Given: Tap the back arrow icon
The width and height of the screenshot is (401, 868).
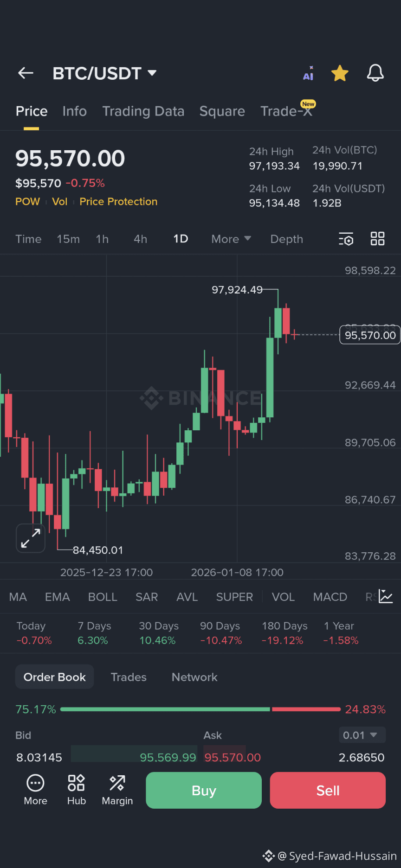Looking at the screenshot, I should 26,73.
